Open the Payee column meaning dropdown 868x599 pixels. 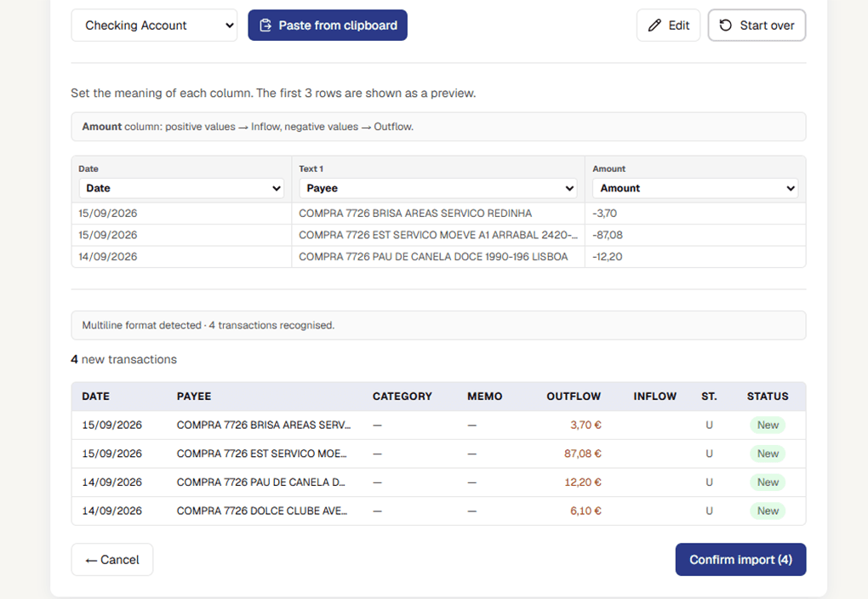click(x=438, y=188)
